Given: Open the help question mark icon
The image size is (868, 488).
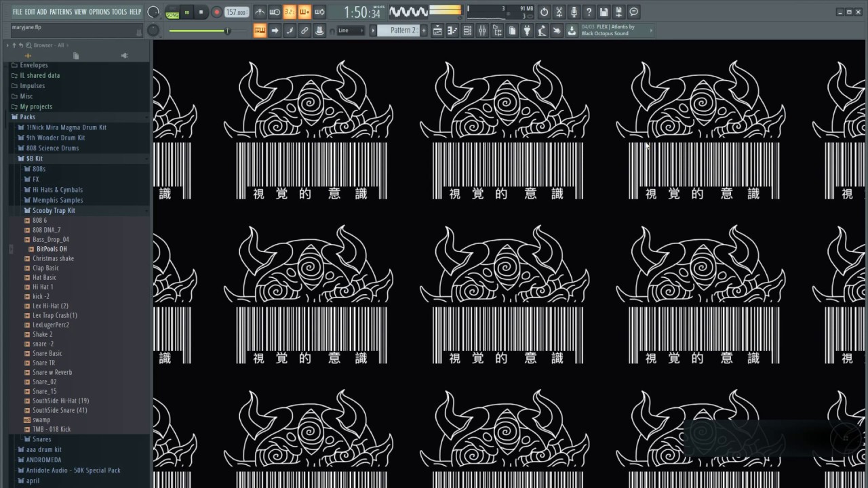Looking at the screenshot, I should point(589,12).
